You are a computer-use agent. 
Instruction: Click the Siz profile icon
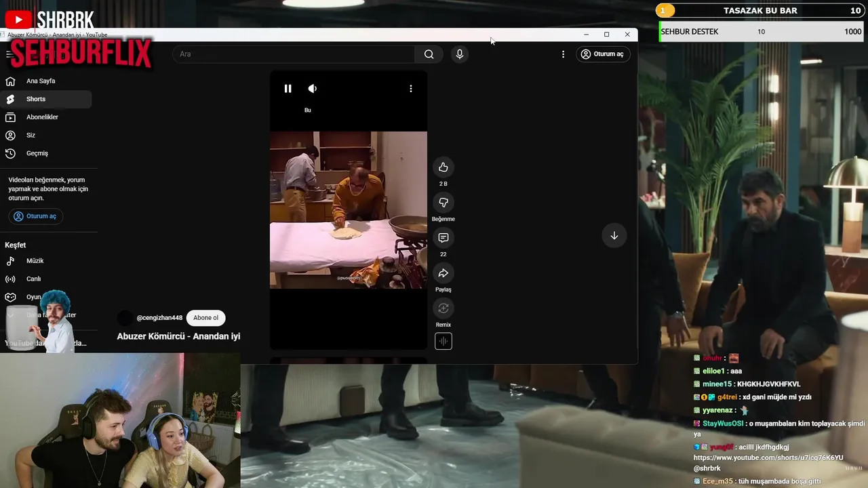pyautogui.click(x=10, y=136)
